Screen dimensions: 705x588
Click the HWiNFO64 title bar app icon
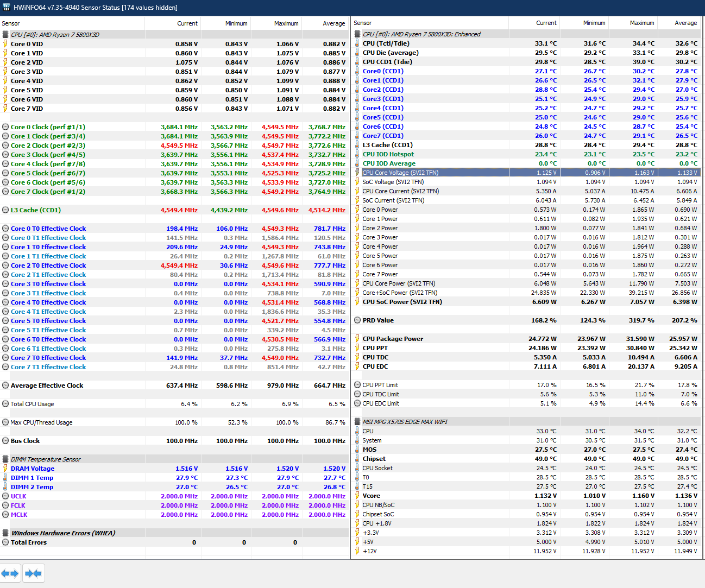point(7,8)
